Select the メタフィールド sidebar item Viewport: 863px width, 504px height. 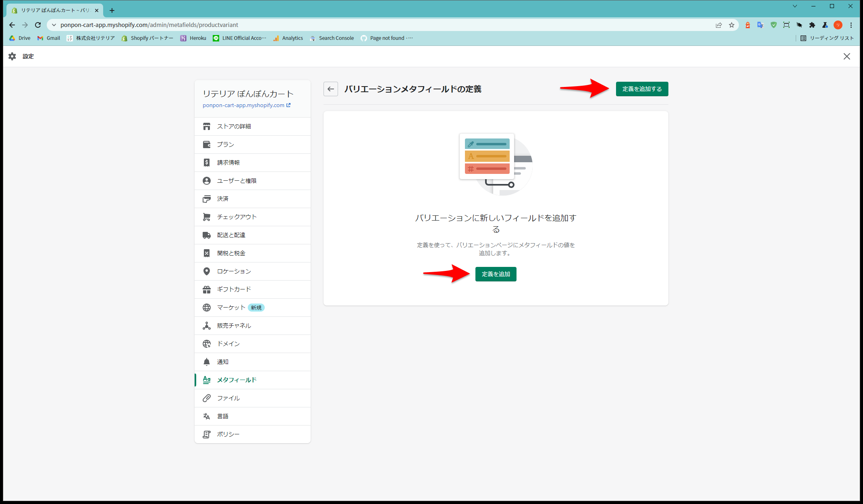coord(236,380)
